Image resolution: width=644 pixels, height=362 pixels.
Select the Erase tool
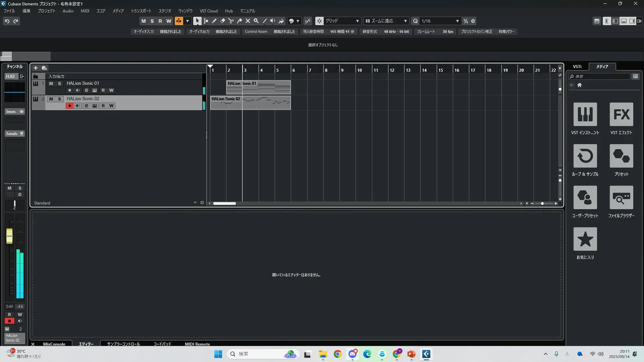(223, 21)
